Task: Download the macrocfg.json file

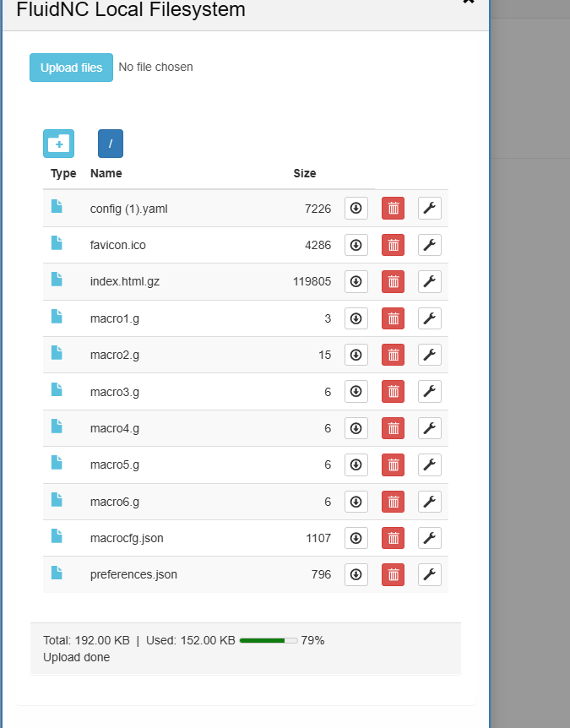Action: click(356, 538)
